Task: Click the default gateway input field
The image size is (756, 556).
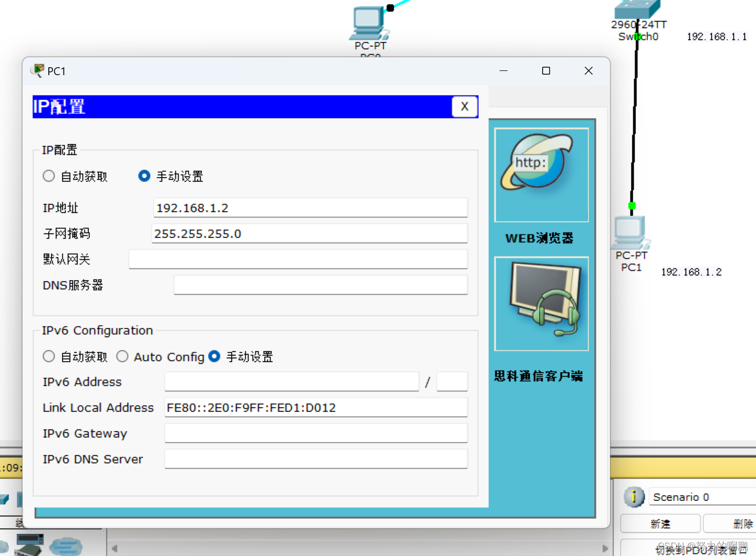Action: click(298, 259)
